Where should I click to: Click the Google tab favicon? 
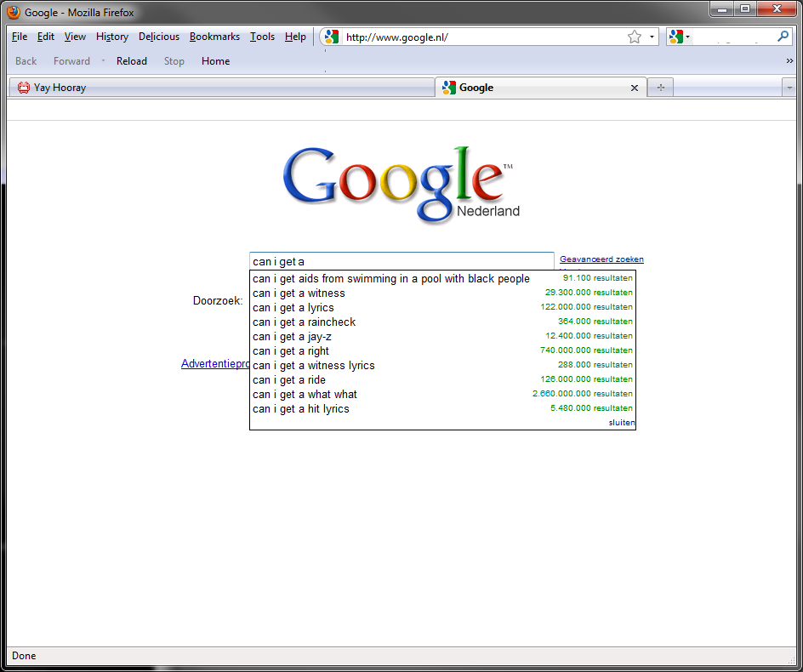449,88
